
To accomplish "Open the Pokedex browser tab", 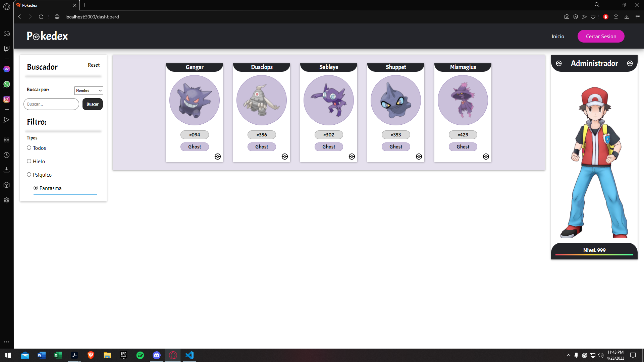I will click(x=47, y=5).
